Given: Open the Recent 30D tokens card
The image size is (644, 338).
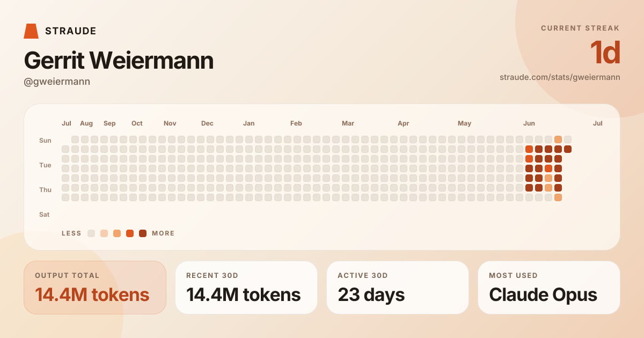Looking at the screenshot, I should click(246, 288).
